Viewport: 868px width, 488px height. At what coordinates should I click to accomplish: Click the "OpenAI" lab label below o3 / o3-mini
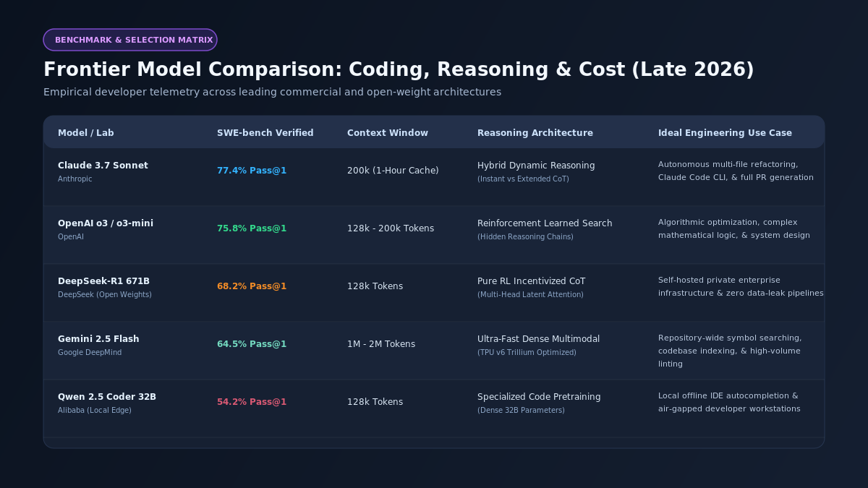click(71, 236)
